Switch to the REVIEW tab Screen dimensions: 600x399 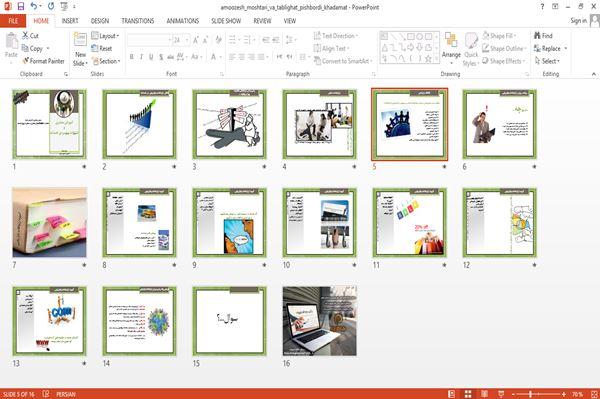click(x=262, y=21)
